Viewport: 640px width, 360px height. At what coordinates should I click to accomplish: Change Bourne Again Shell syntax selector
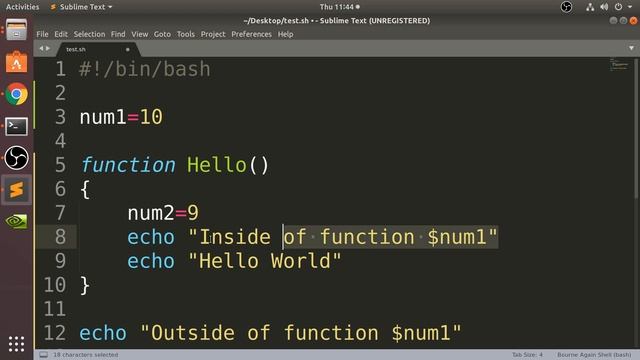pyautogui.click(x=594, y=355)
